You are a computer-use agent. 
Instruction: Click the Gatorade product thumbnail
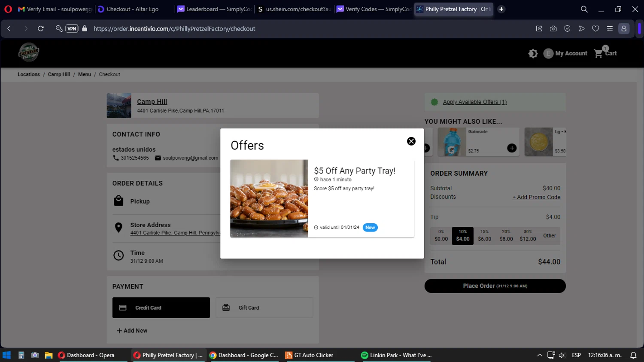(451, 142)
